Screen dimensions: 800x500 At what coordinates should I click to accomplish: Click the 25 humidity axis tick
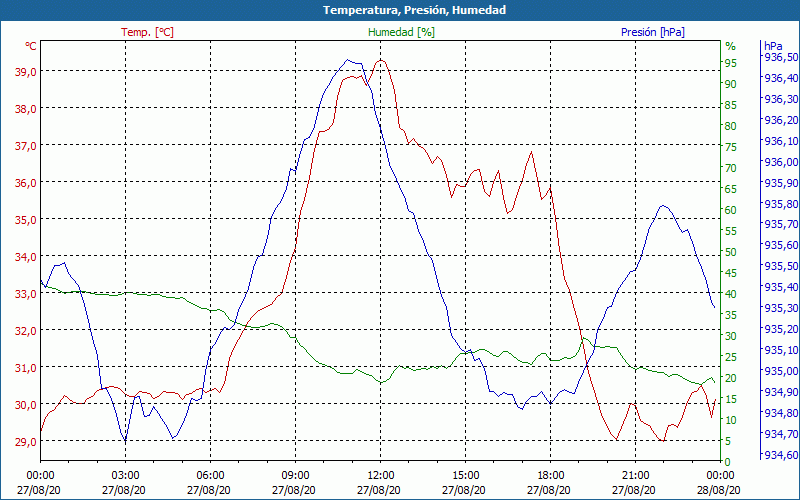click(x=731, y=357)
